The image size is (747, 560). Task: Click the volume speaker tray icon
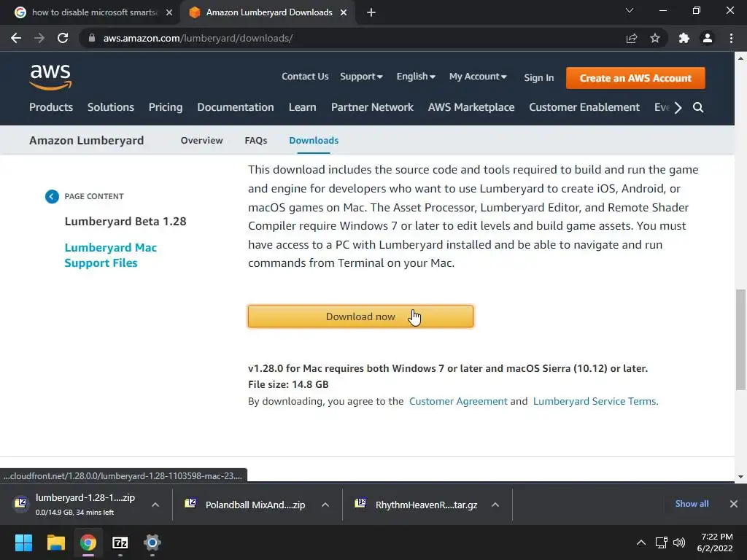pyautogui.click(x=679, y=542)
